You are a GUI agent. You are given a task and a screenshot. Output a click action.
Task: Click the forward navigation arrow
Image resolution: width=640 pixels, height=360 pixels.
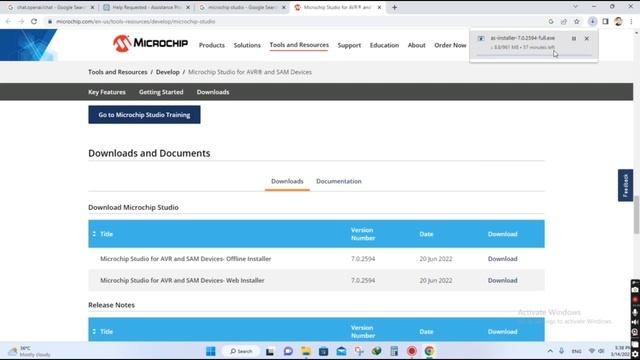point(21,21)
